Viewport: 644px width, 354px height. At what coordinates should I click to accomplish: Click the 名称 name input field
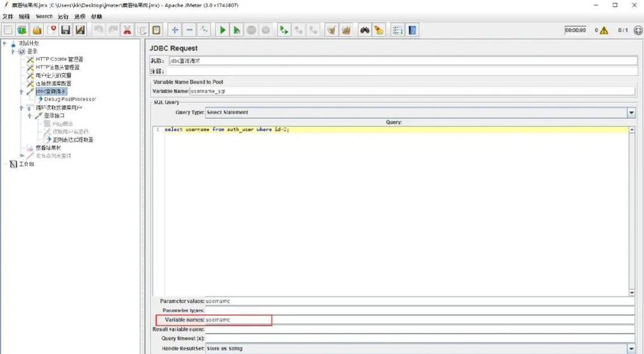(x=403, y=61)
